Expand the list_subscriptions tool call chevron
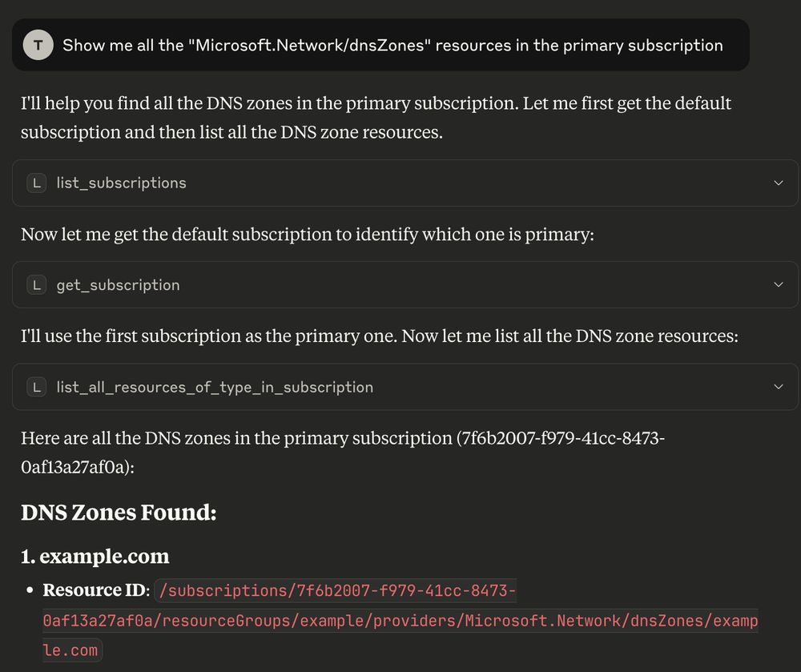This screenshot has height=672, width=801. [x=778, y=183]
